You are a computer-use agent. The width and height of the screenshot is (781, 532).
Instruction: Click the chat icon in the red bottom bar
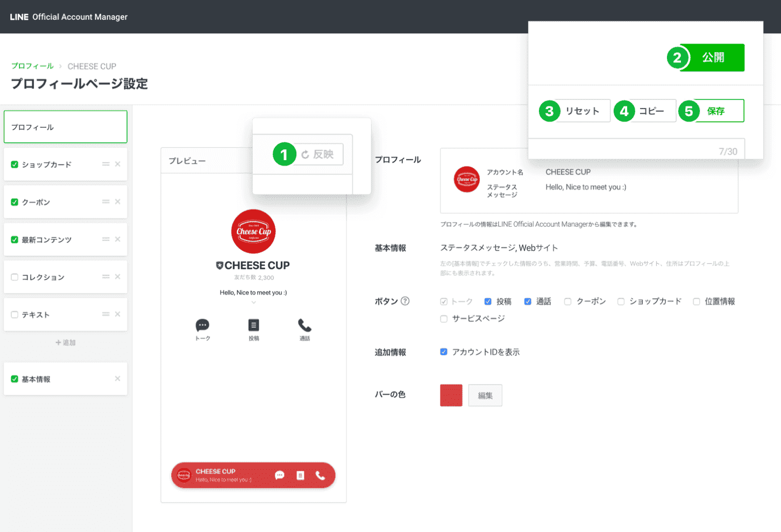[280, 475]
